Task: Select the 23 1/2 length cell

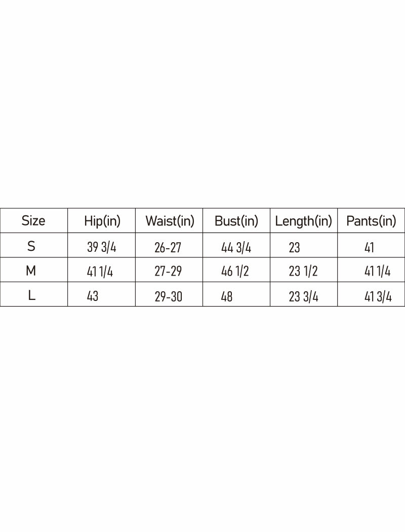Action: pos(303,272)
